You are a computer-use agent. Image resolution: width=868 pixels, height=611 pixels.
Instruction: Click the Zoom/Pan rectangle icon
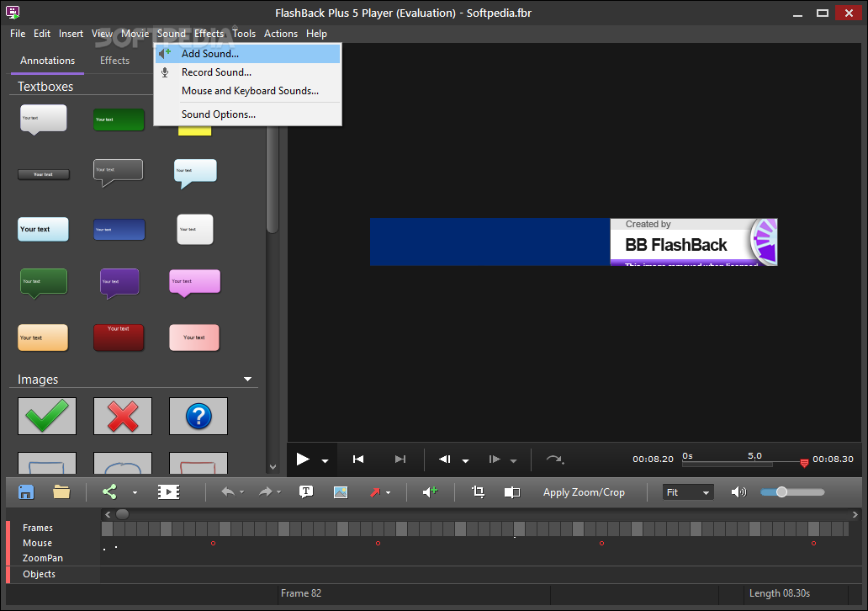point(512,491)
